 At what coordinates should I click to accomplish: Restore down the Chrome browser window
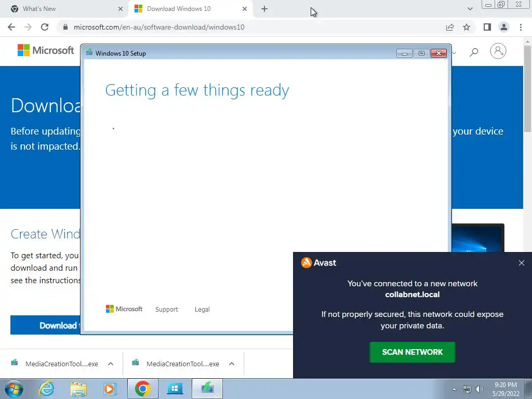pyautogui.click(x=501, y=5)
